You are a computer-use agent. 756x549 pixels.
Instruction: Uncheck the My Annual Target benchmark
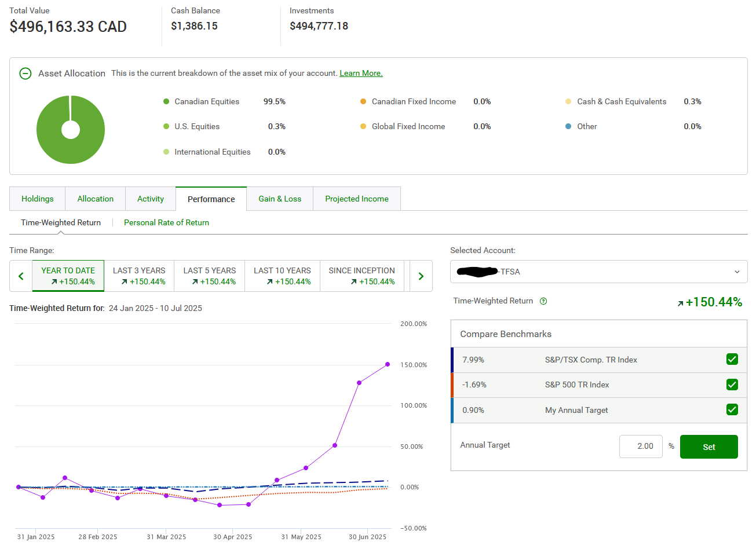[x=732, y=410]
